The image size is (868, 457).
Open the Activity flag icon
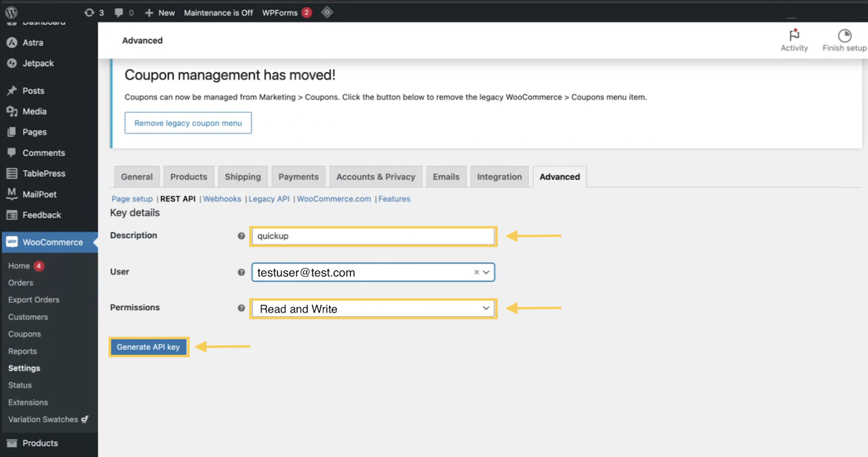point(794,36)
